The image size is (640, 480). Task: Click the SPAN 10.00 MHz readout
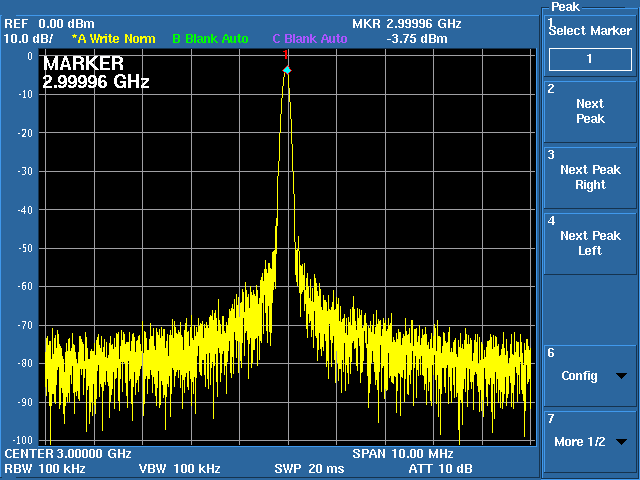403,453
